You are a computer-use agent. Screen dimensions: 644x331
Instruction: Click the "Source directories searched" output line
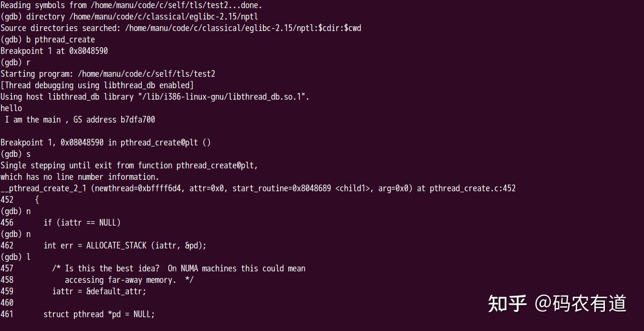[x=180, y=28]
